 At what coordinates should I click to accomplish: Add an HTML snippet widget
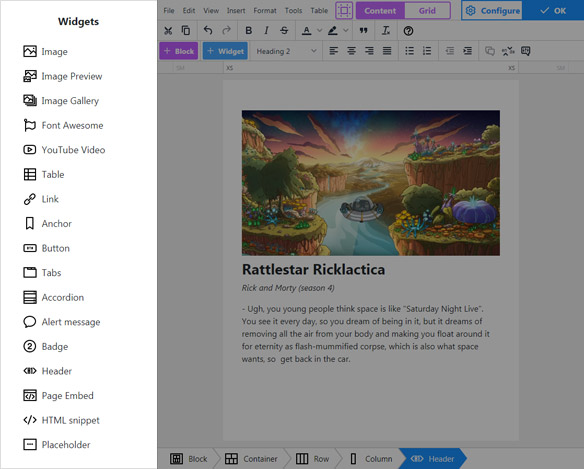pos(61,420)
